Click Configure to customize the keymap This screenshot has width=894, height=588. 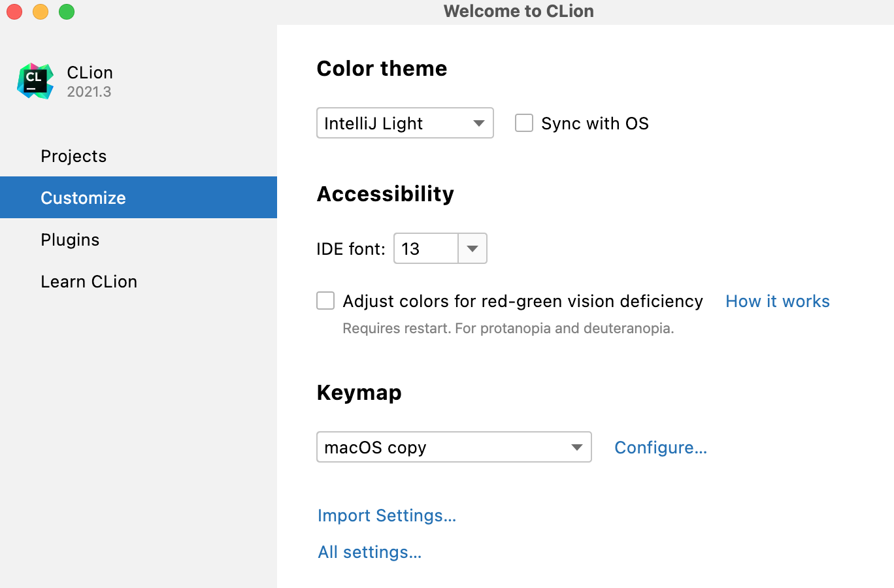point(660,448)
